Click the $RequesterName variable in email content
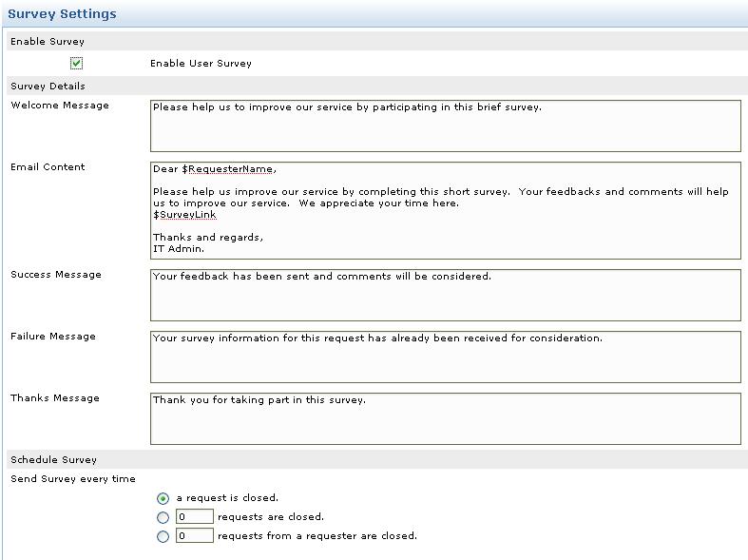 point(228,169)
